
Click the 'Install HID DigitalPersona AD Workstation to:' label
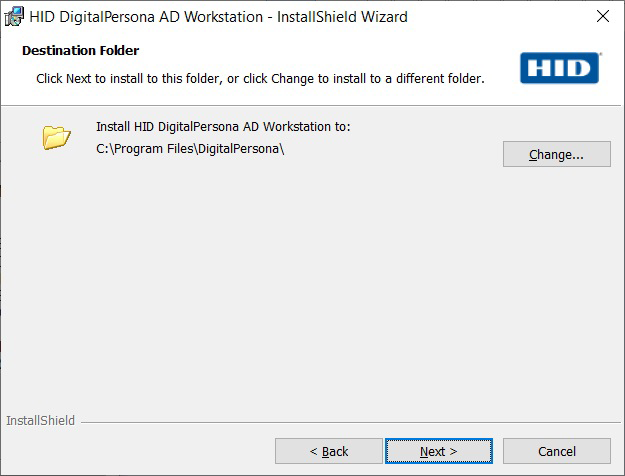(223, 127)
